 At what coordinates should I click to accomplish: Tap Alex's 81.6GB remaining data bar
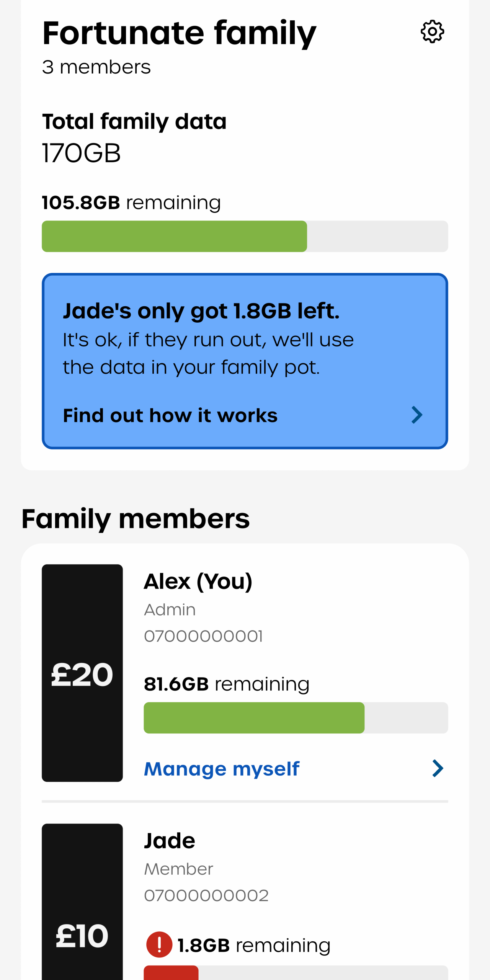296,718
